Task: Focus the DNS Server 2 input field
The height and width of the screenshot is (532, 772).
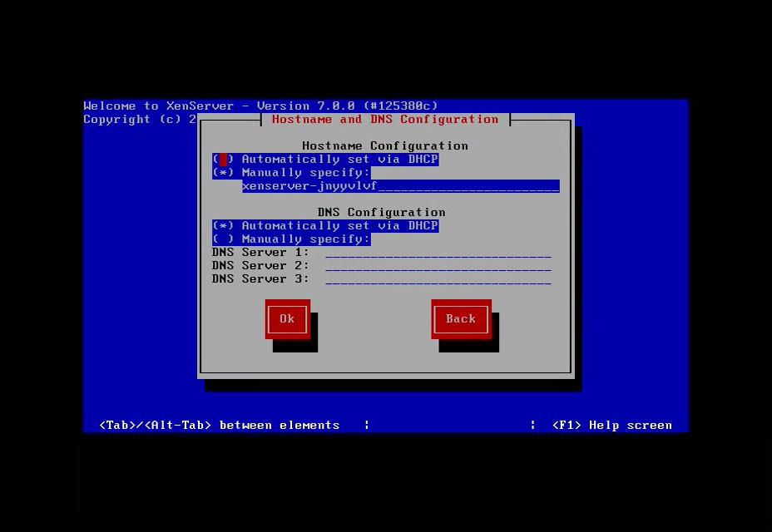Action: pos(438,266)
